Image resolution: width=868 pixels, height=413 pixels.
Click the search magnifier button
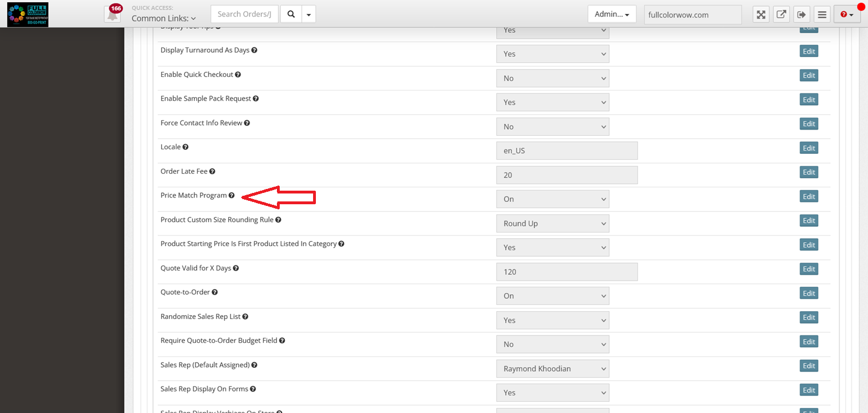(x=291, y=14)
